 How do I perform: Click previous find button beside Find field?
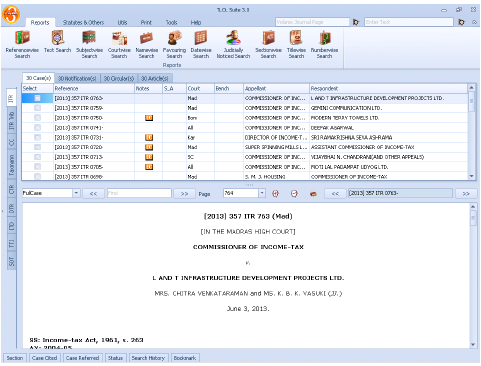93,193
